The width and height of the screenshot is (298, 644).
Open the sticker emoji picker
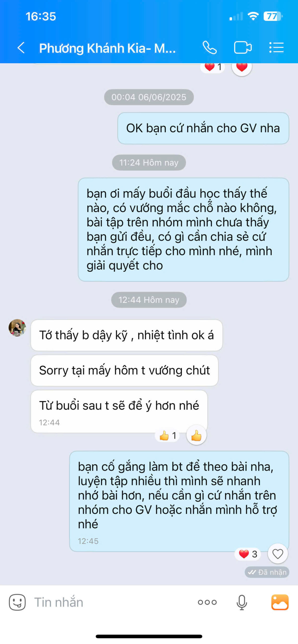pos(17,602)
